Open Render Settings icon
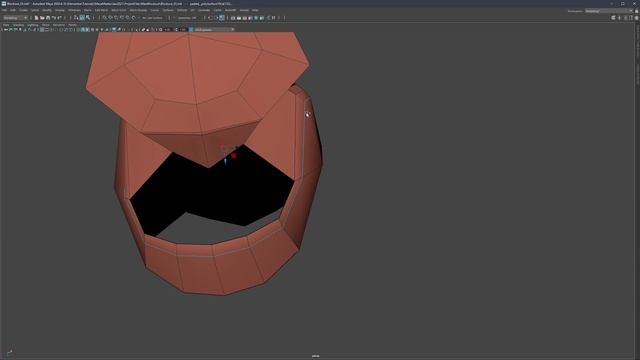The image size is (640, 360). (250, 18)
